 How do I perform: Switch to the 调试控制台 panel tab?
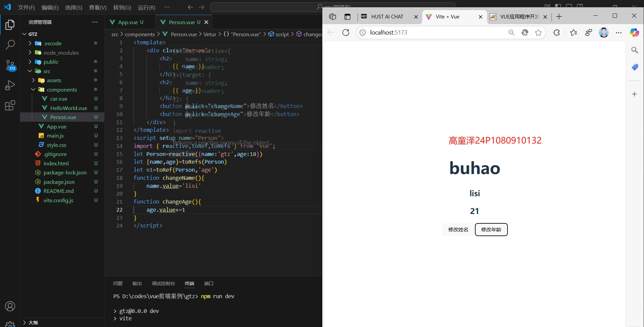163,283
